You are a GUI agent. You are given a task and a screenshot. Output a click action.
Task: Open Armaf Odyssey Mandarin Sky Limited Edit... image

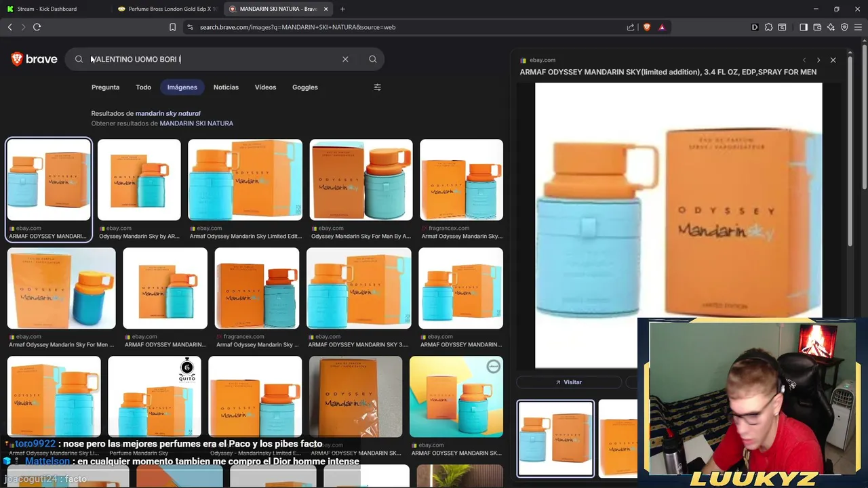click(x=245, y=180)
